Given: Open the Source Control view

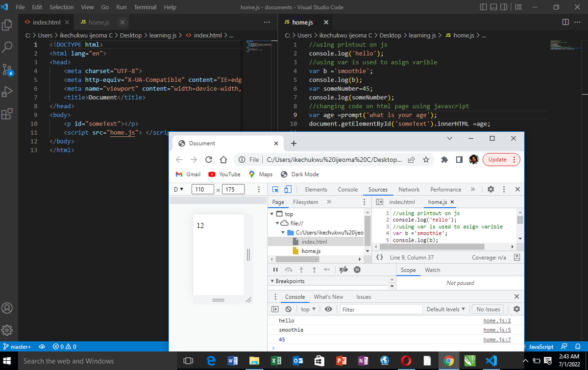Looking at the screenshot, I should [7, 69].
